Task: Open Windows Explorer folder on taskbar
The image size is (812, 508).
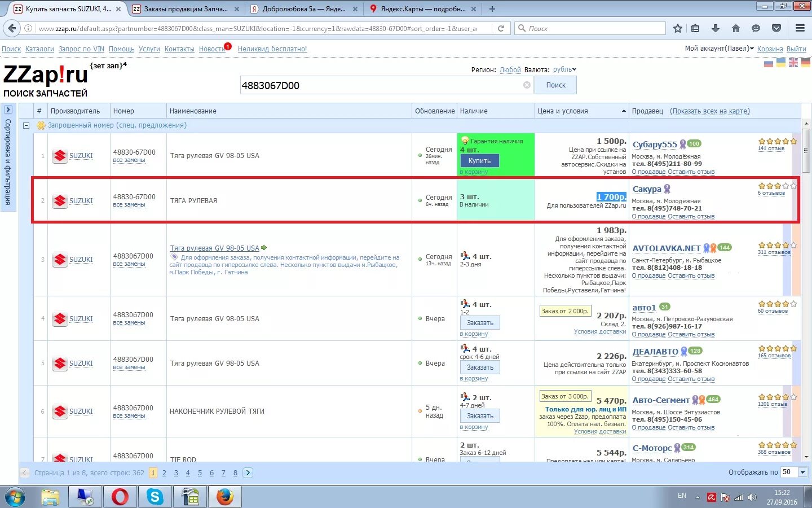Action: (50, 497)
